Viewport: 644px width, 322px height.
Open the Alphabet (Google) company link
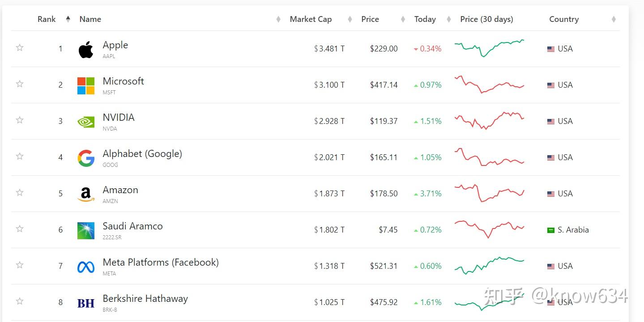click(142, 154)
